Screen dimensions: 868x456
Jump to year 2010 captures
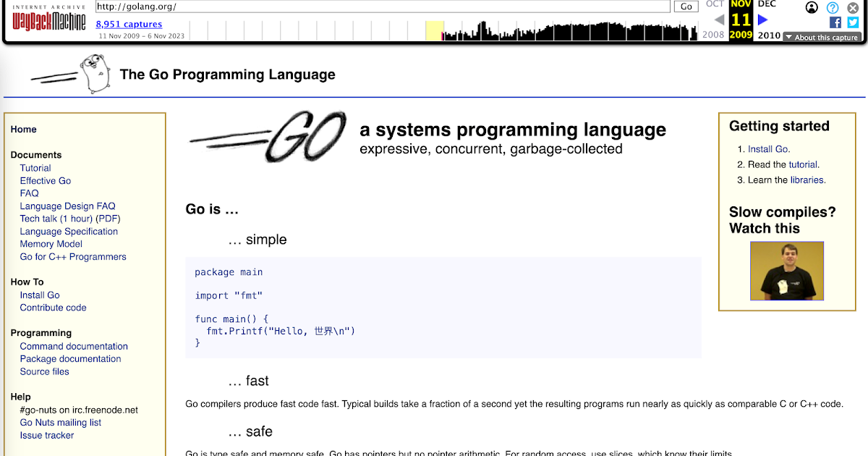click(x=768, y=35)
